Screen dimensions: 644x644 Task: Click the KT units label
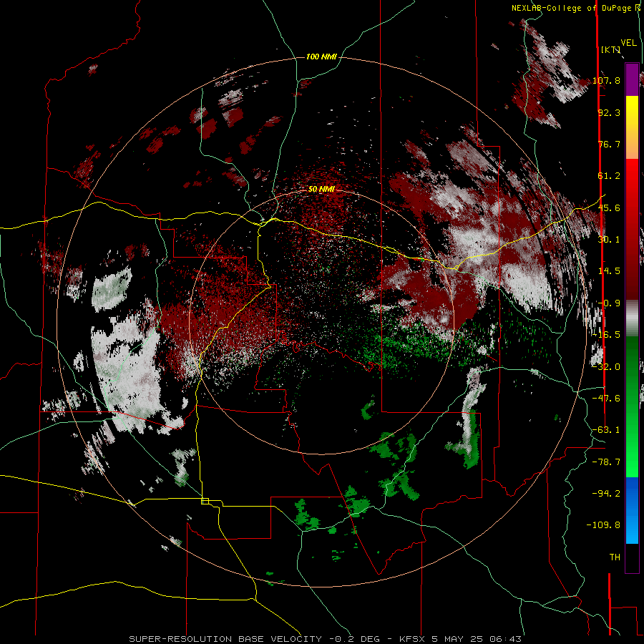point(611,49)
